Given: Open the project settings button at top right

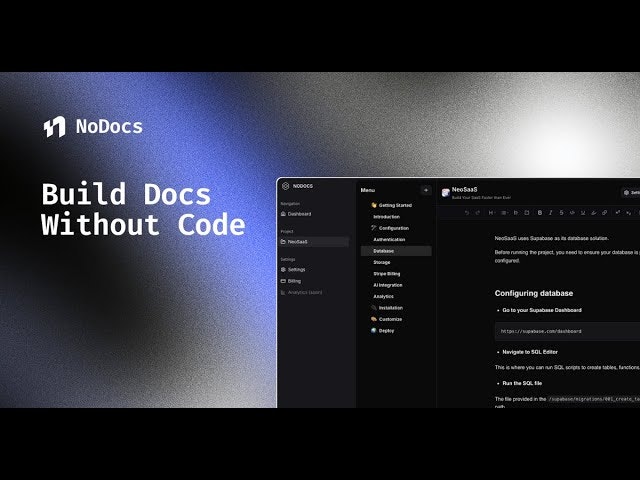Looking at the screenshot, I should 631,193.
